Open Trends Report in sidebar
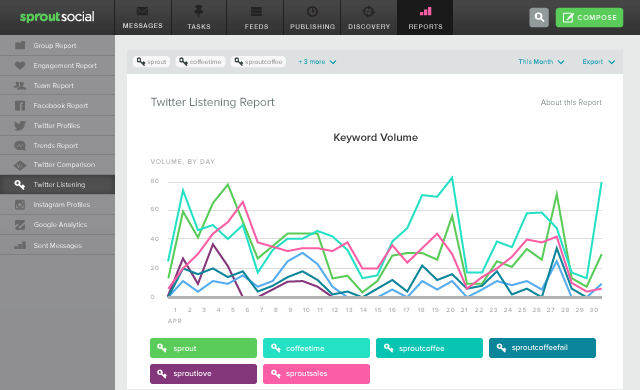The image size is (640, 390). [x=57, y=145]
